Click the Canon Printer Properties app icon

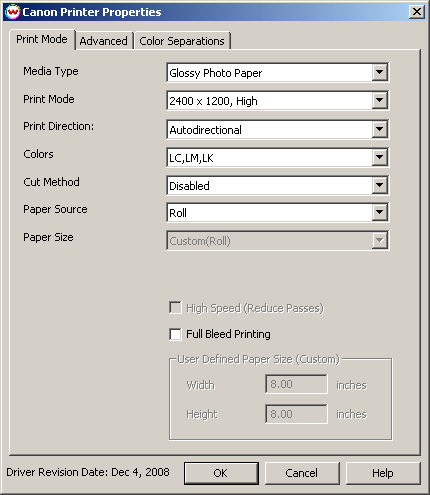coord(13,12)
